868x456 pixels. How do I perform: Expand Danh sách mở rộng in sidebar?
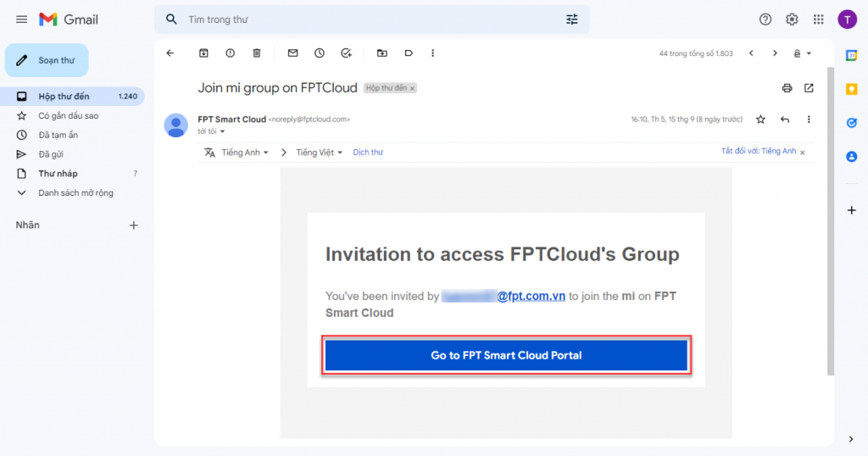[75, 192]
